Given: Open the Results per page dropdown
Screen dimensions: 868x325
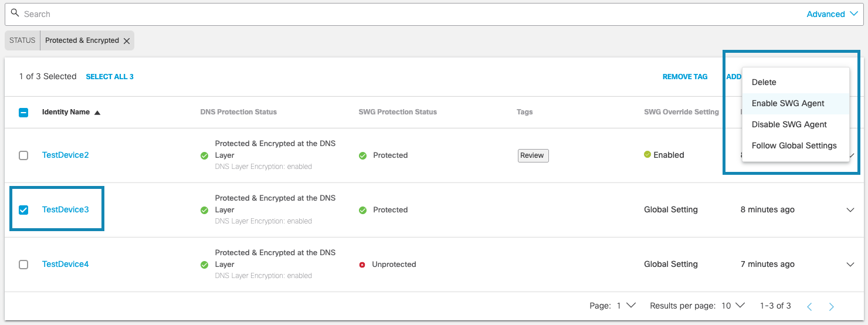Looking at the screenshot, I should [733, 306].
